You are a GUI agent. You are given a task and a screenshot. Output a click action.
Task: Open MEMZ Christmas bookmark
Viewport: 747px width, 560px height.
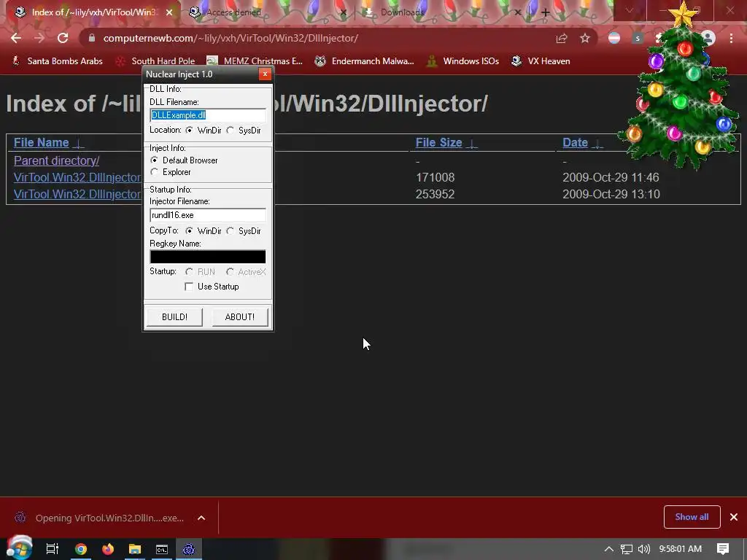click(255, 61)
